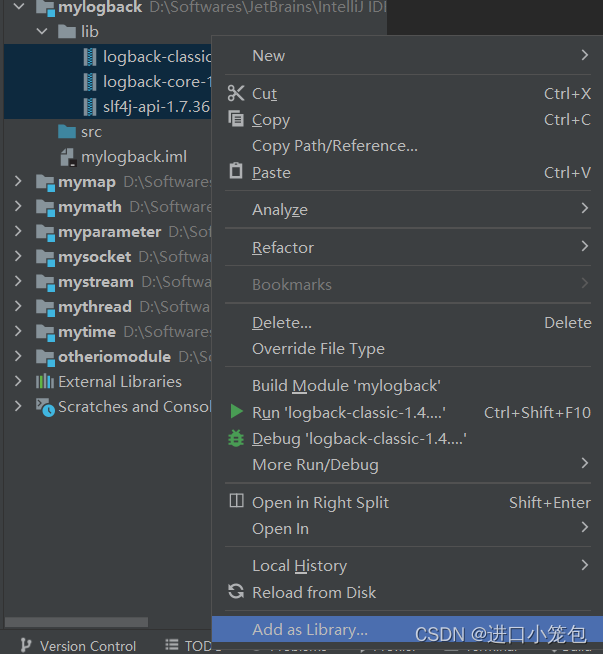Choose Copy Path/Reference... menu item
The image size is (603, 654).
tap(407, 146)
